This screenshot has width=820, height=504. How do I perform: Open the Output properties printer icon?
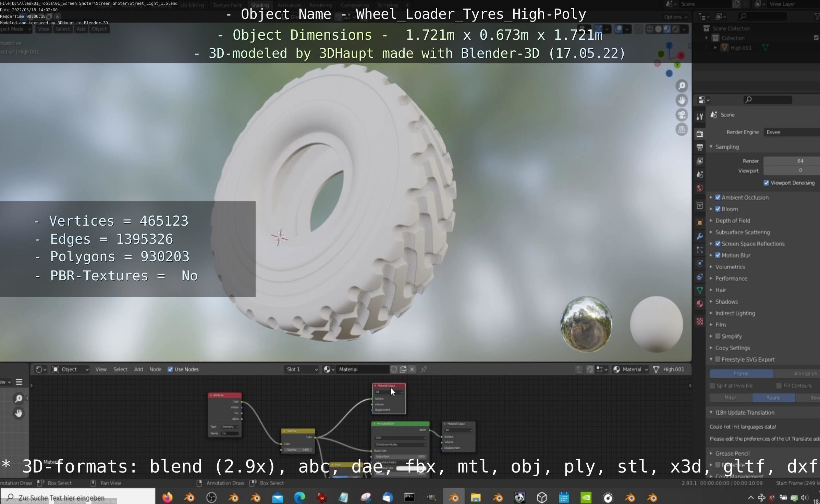click(x=700, y=148)
